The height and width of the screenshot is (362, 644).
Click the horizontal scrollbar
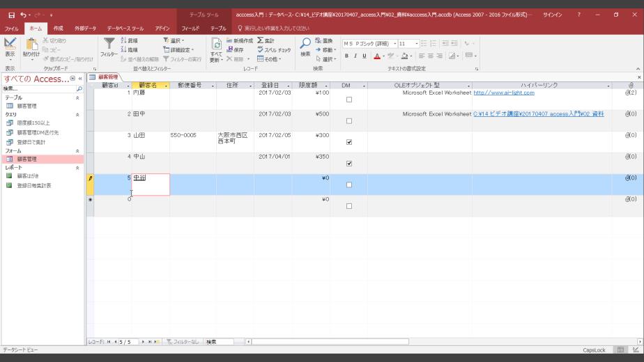click(x=330, y=342)
